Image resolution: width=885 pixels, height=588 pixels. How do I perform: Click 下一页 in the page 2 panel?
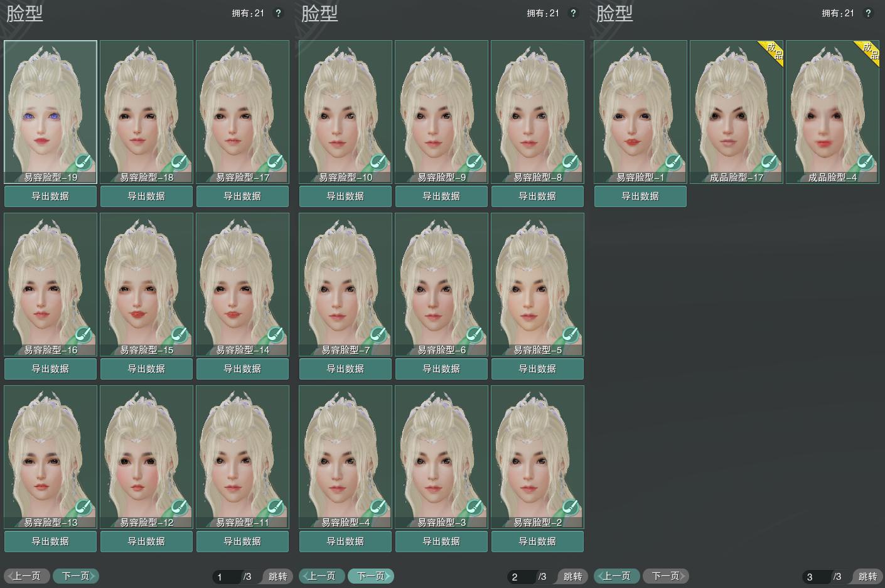click(x=371, y=576)
